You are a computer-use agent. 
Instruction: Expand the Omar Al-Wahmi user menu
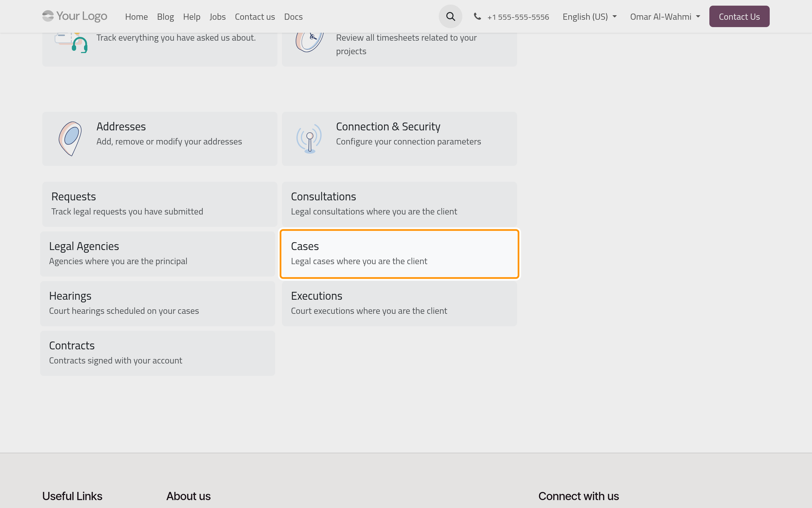pyautogui.click(x=665, y=17)
